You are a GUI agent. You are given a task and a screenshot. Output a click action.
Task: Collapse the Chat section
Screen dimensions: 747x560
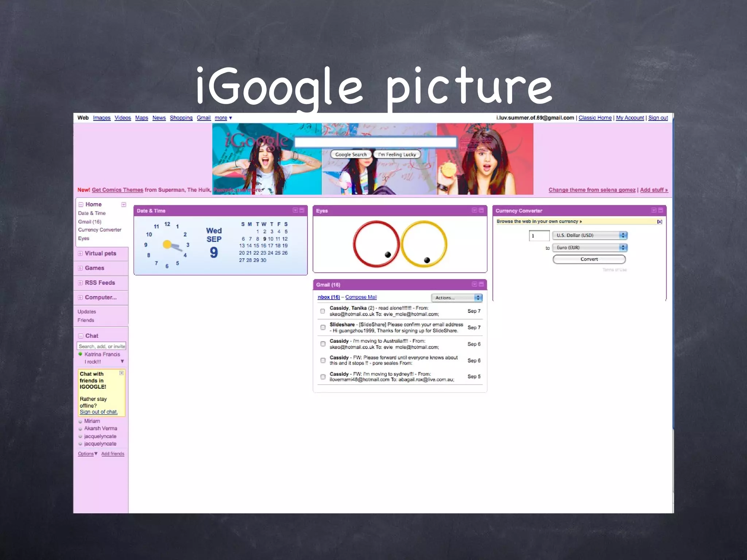coord(81,336)
